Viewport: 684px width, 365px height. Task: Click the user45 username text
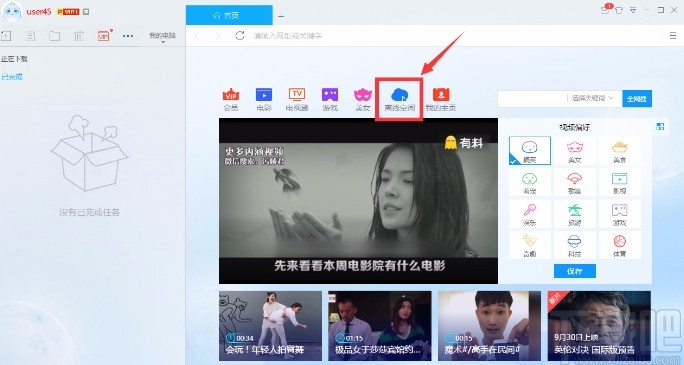point(39,12)
